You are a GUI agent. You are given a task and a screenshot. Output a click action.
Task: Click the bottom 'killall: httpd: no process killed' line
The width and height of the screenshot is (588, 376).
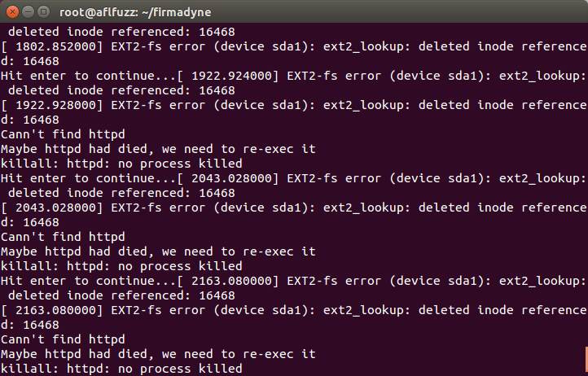tap(121, 369)
